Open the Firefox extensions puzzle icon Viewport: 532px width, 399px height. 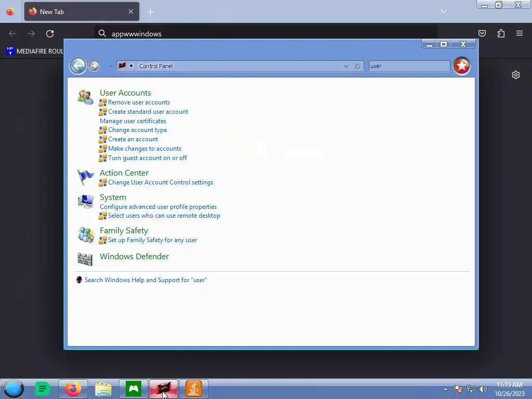(501, 33)
